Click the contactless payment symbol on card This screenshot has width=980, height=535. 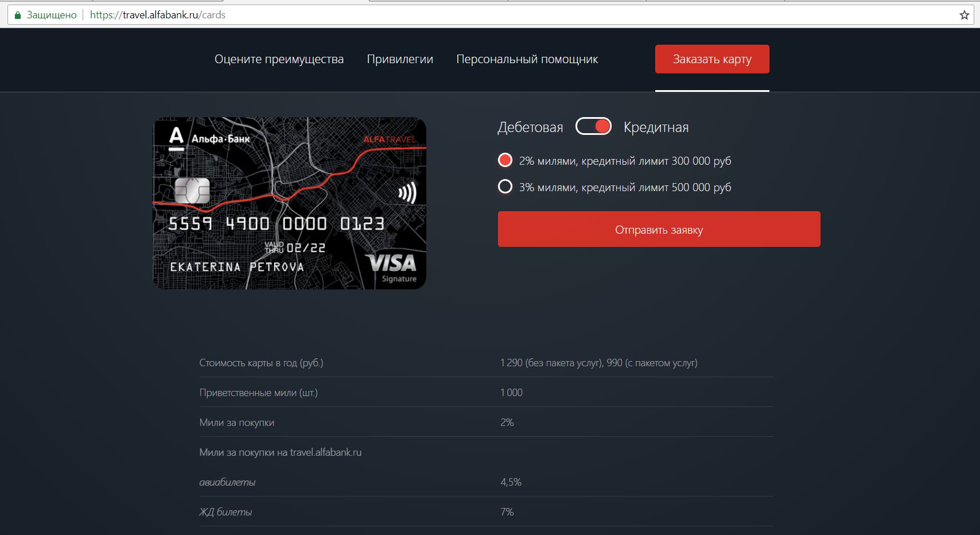pyautogui.click(x=407, y=193)
